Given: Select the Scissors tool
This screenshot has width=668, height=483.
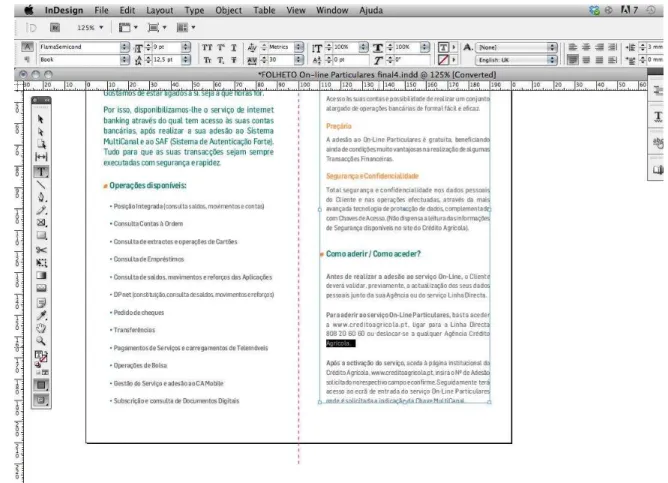Looking at the screenshot, I should click(41, 250).
